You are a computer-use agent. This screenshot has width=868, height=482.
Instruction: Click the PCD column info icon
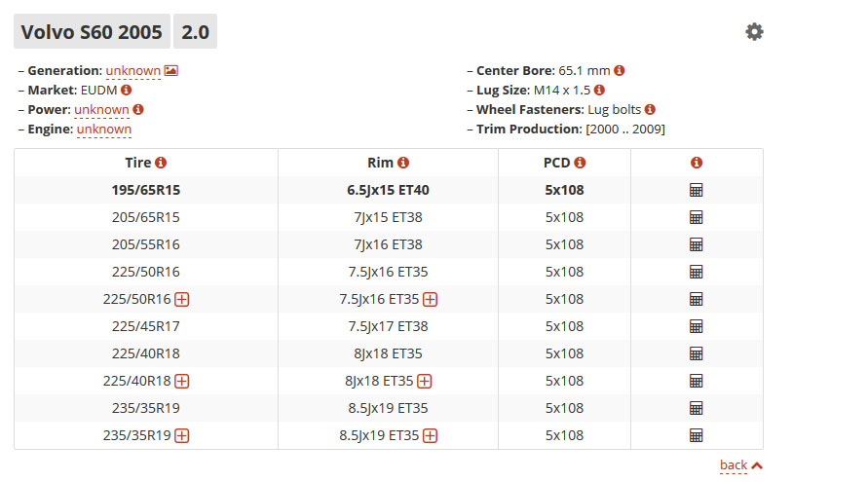tap(580, 163)
